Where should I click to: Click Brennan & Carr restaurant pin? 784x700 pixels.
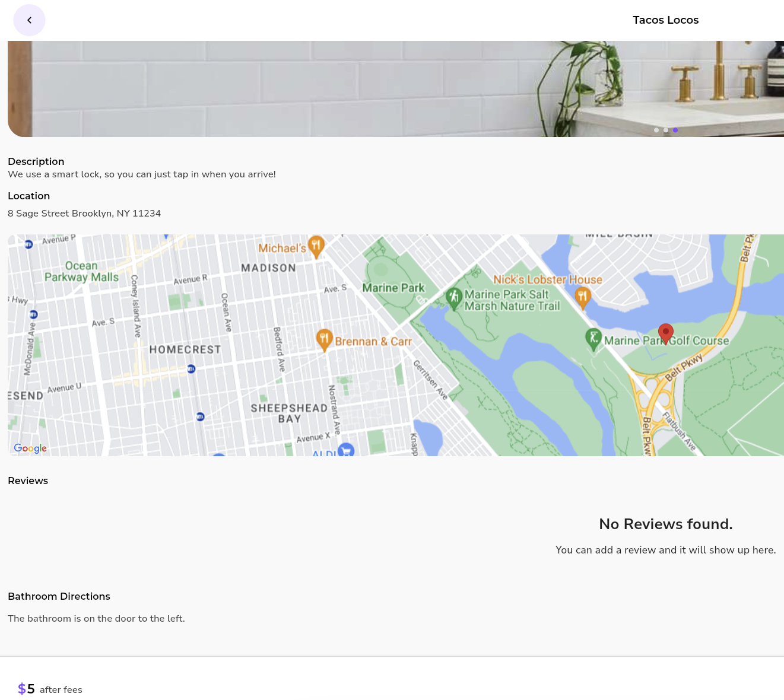[324, 339]
